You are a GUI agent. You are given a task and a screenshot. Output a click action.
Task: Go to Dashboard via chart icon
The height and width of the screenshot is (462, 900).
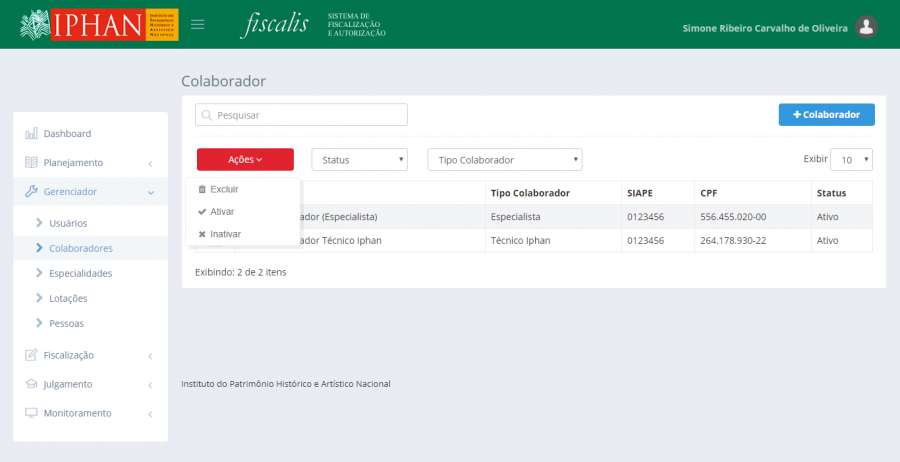coord(31,134)
